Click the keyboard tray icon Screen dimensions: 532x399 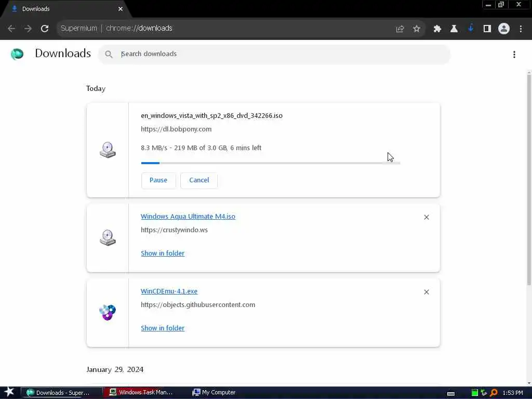point(451,394)
